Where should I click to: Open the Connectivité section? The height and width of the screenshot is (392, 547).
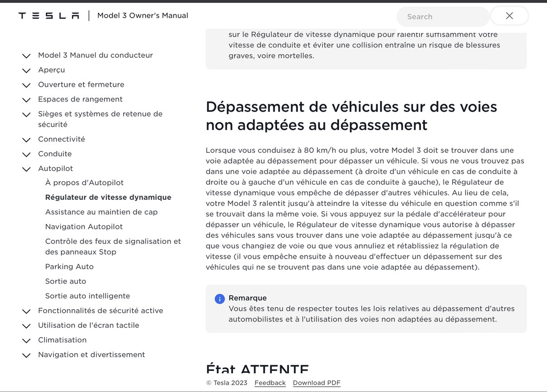coord(61,139)
